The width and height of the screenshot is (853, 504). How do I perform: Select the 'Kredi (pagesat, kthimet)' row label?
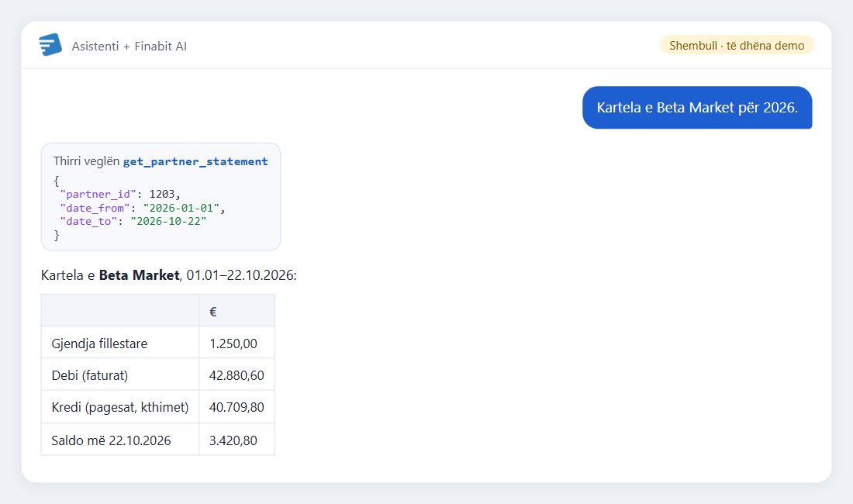click(x=120, y=407)
